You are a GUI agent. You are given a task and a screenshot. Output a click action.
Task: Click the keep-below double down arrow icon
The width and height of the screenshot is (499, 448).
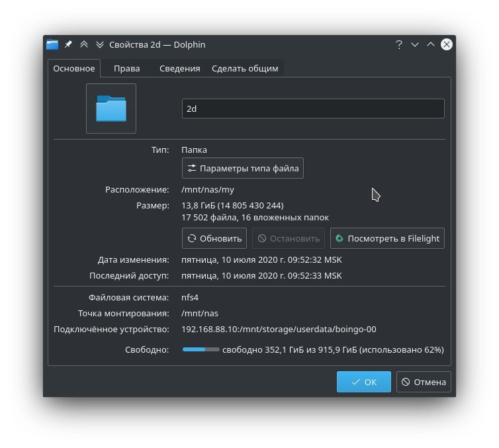(x=100, y=44)
